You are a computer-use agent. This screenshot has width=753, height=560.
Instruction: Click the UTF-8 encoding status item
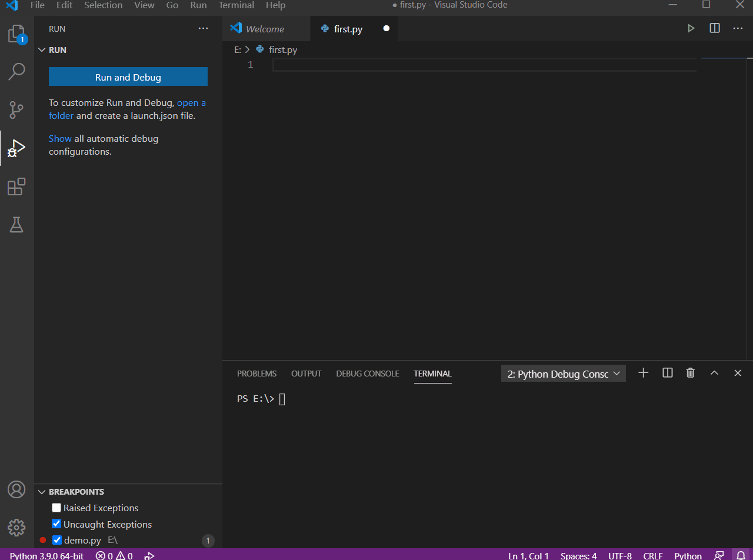(x=620, y=555)
